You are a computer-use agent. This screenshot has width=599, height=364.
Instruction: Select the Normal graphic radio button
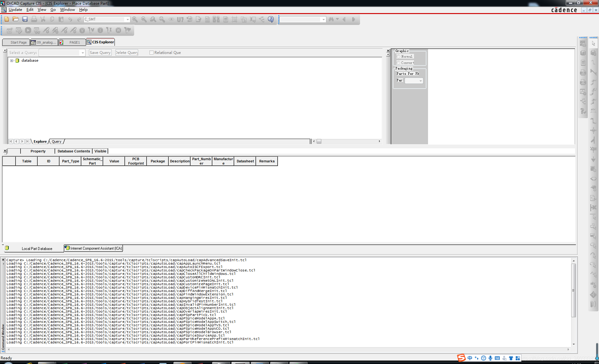pyautogui.click(x=398, y=56)
